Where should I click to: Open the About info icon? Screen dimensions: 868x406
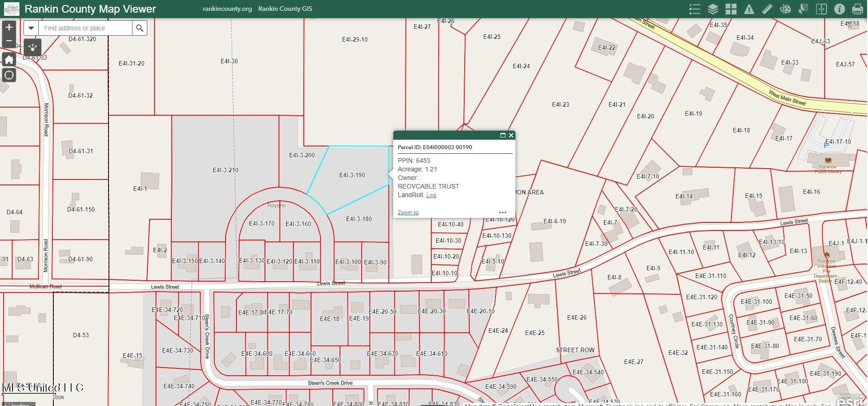840,9
